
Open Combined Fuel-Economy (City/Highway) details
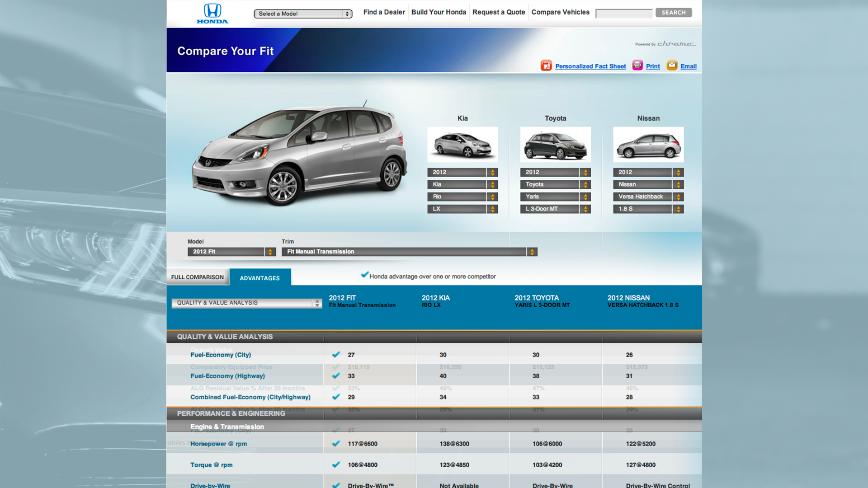click(x=250, y=397)
